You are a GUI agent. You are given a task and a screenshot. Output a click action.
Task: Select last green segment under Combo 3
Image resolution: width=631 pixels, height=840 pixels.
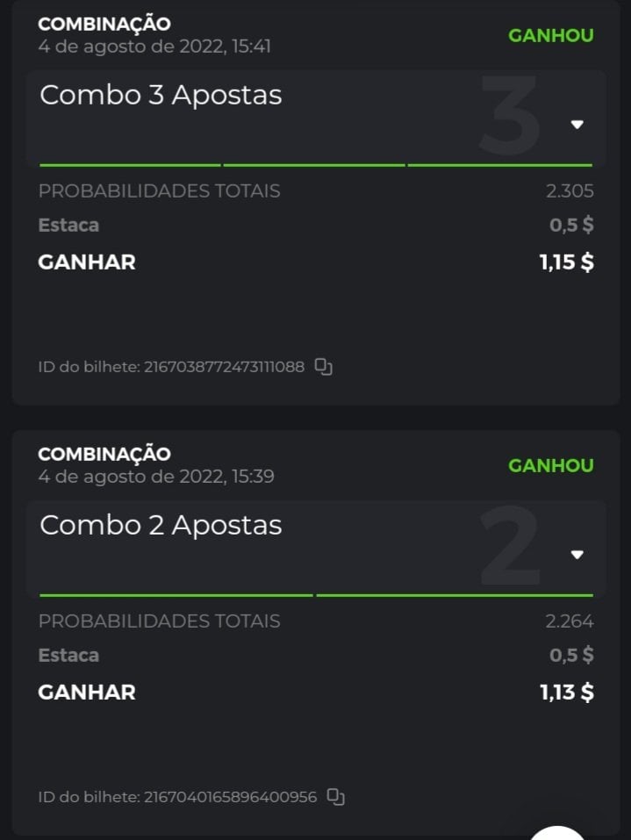(x=499, y=164)
